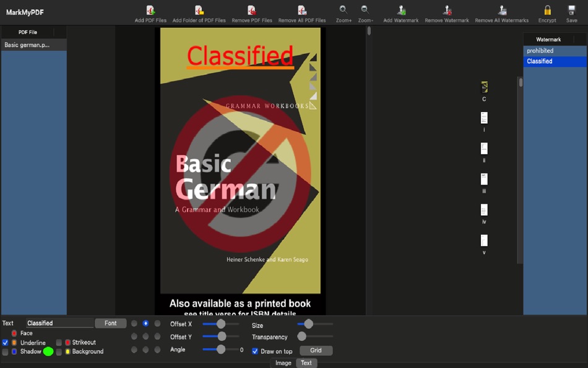Select Basic german.p... in the PDF File list
Viewport: 588px width, 368px height.
pyautogui.click(x=34, y=45)
